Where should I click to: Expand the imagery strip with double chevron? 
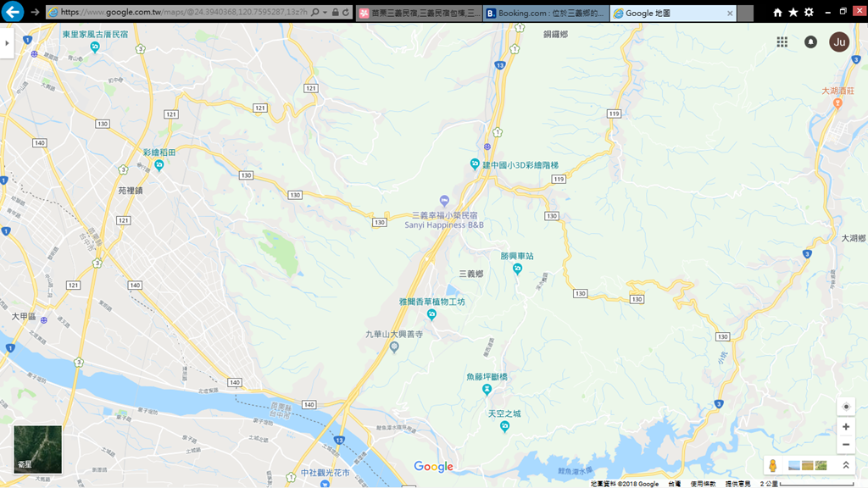click(x=846, y=465)
